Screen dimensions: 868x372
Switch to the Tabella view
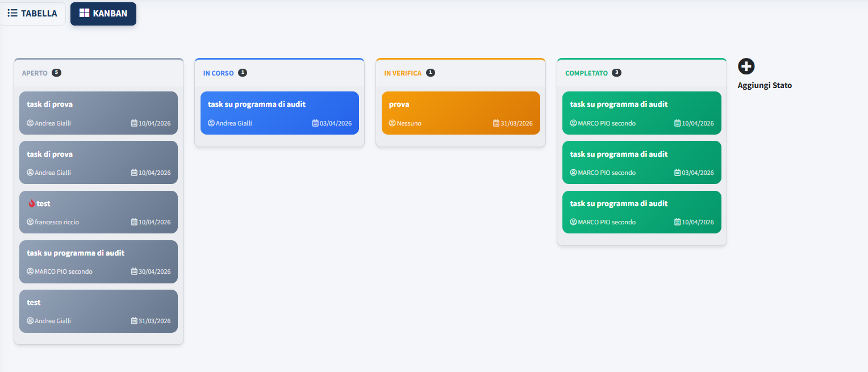[32, 14]
